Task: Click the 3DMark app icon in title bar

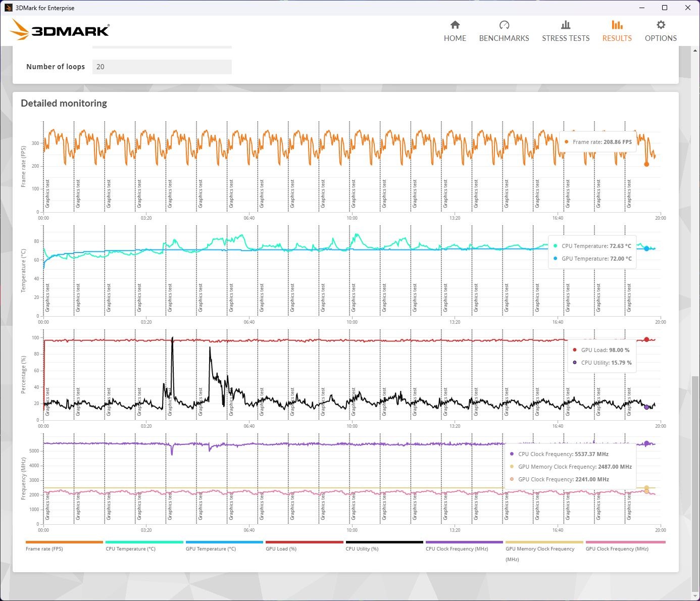Action: click(x=8, y=8)
